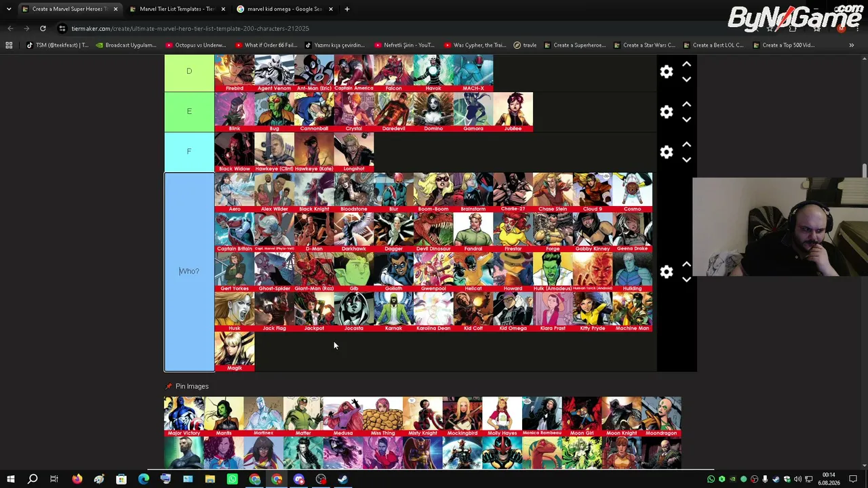The image size is (868, 488).
Task: Move tier E row down
Action: (x=686, y=119)
